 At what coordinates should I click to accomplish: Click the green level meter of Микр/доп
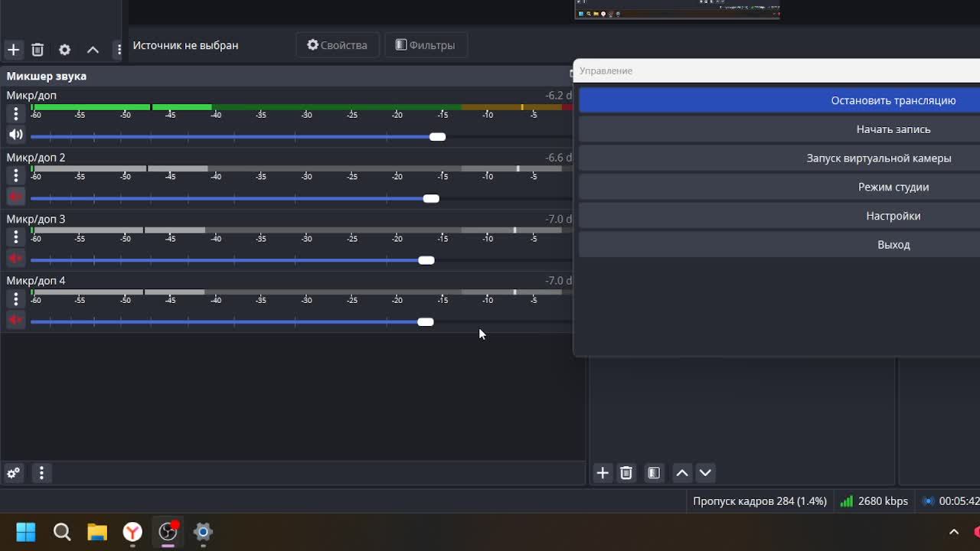pyautogui.click(x=302, y=107)
